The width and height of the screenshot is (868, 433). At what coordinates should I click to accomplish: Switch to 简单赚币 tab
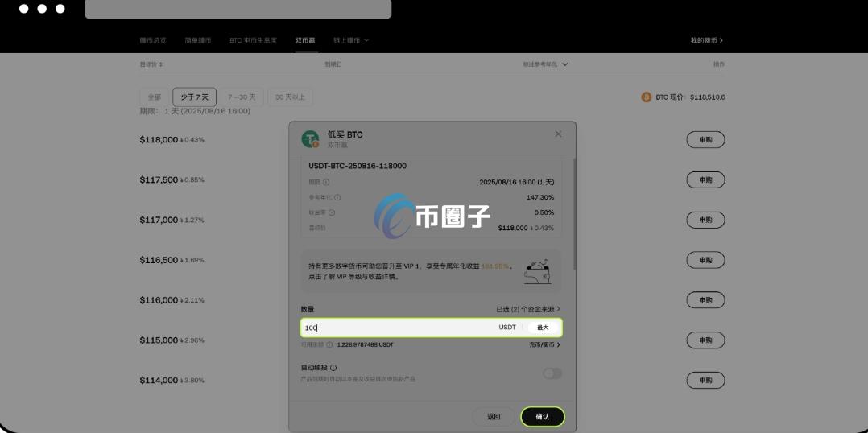click(x=197, y=41)
